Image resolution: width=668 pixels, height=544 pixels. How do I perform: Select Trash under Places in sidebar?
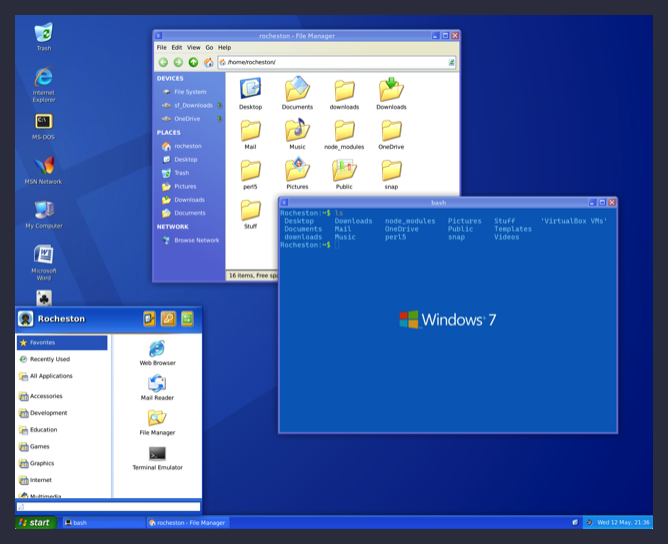pos(189,173)
